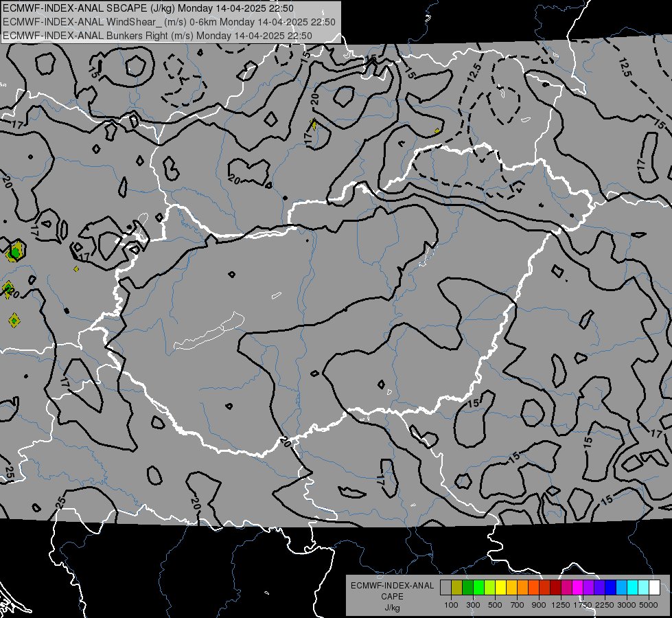The width and height of the screenshot is (672, 618).
Task: Click the bright magenta legend swatch
Action: point(578,587)
